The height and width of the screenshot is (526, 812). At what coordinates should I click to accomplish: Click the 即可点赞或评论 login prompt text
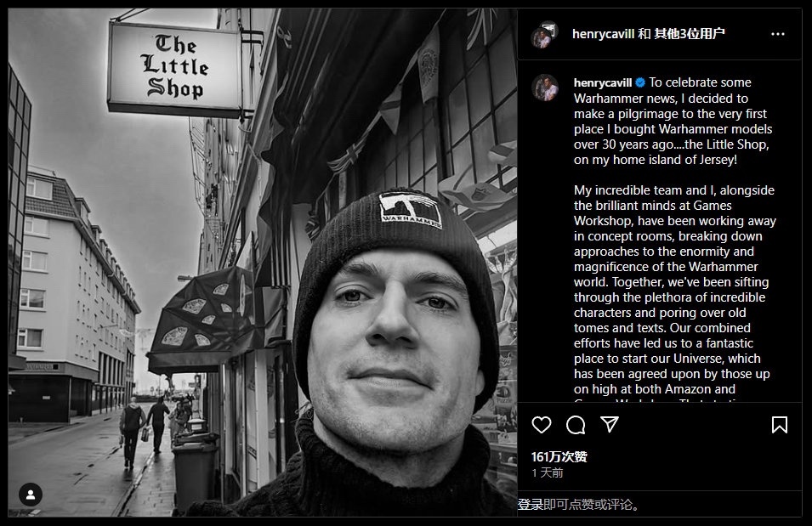coord(592,504)
